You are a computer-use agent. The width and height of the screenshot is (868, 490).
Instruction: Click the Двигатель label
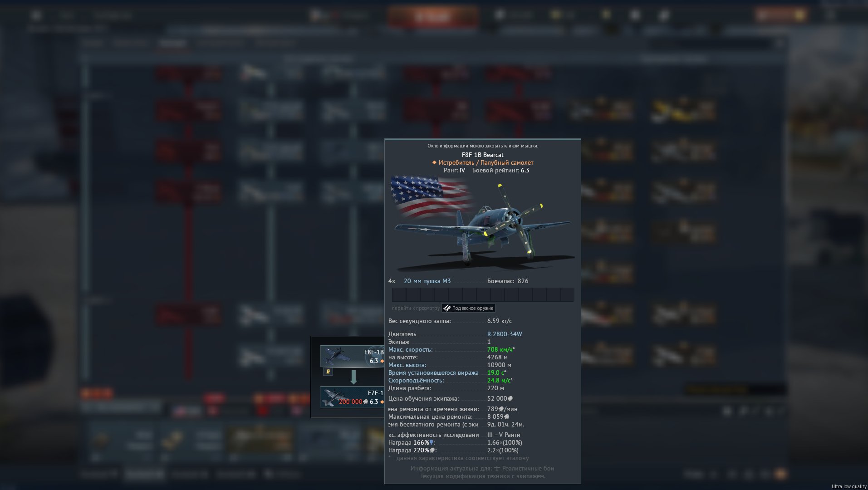402,334
